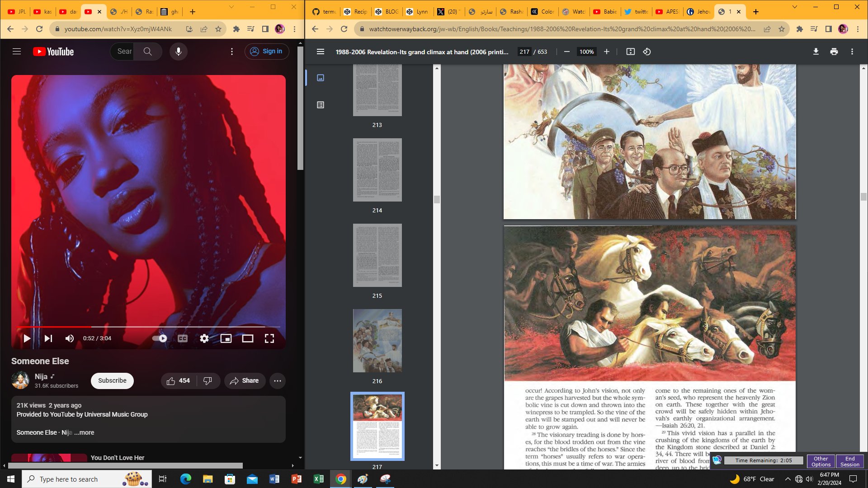This screenshot has height=488, width=868.
Task: Print the PDF document
Action: 834,52
